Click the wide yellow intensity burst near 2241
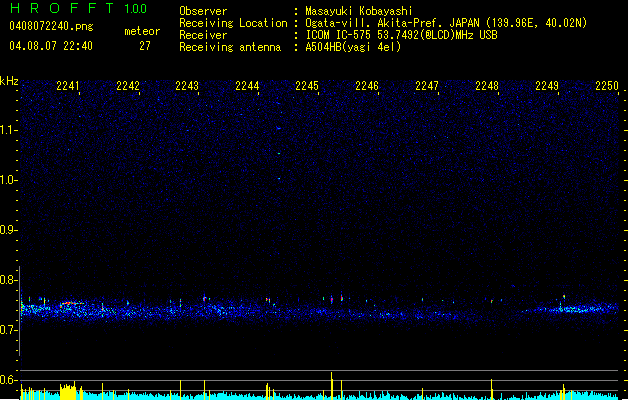This screenshot has width=629, height=400. coord(68,392)
